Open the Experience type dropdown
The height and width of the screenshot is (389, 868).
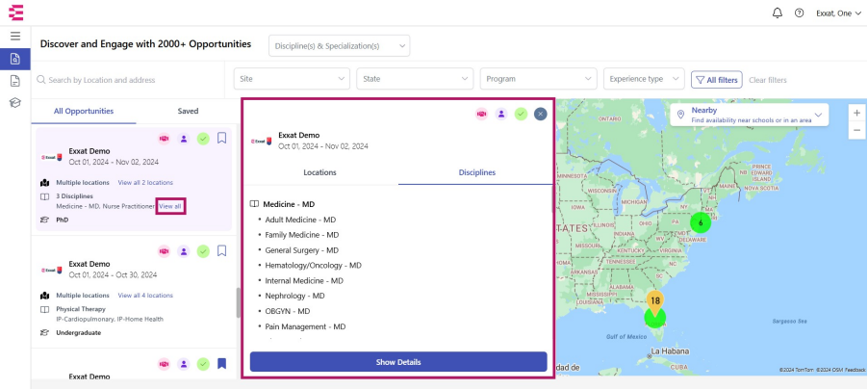pyautogui.click(x=644, y=79)
